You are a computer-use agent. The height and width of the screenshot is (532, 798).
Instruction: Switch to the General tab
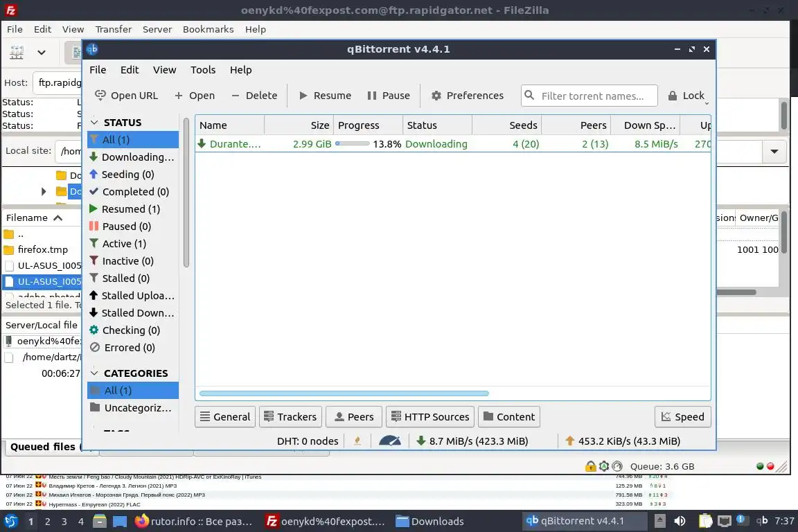225,417
